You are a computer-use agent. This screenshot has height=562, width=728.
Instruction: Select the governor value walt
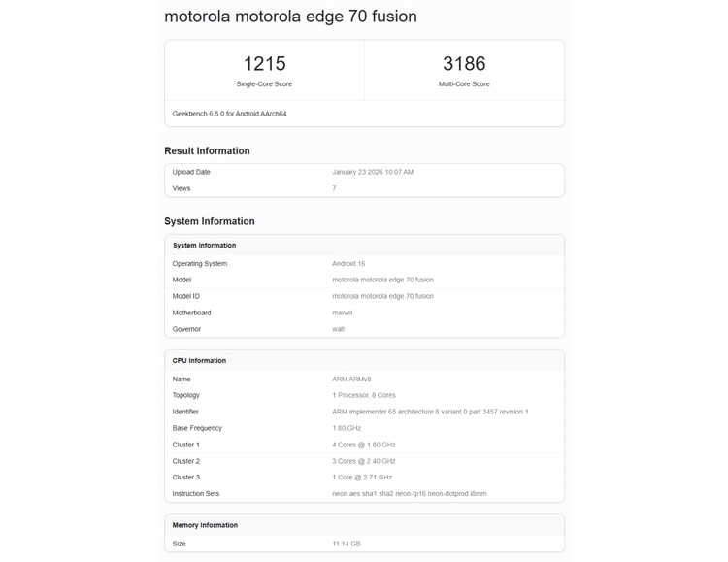tap(339, 329)
